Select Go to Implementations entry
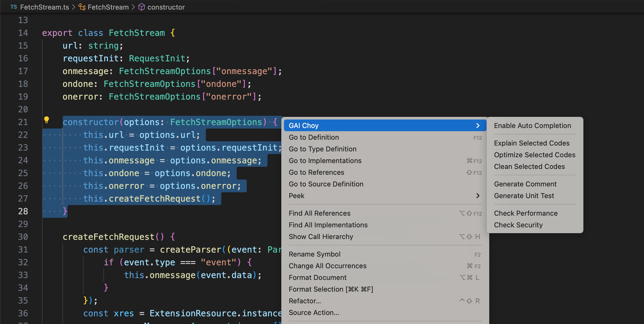Screen dimensions: 644x324 325,160
